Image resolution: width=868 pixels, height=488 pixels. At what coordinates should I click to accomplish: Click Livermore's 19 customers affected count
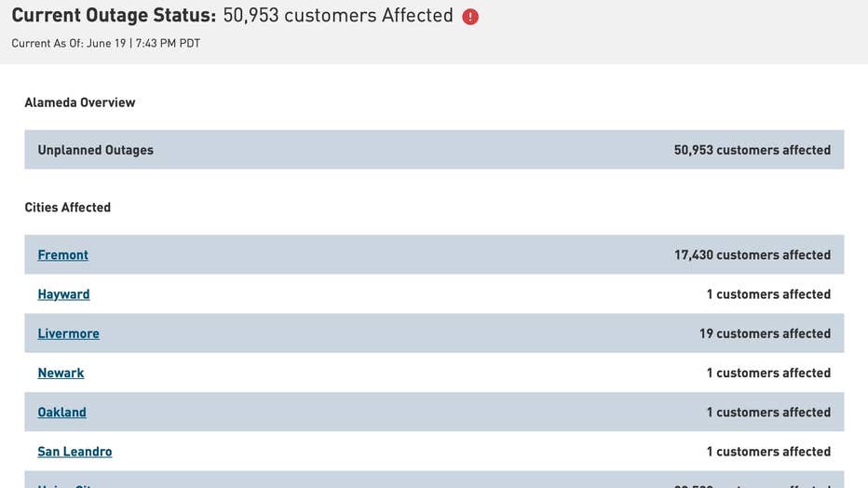(765, 333)
